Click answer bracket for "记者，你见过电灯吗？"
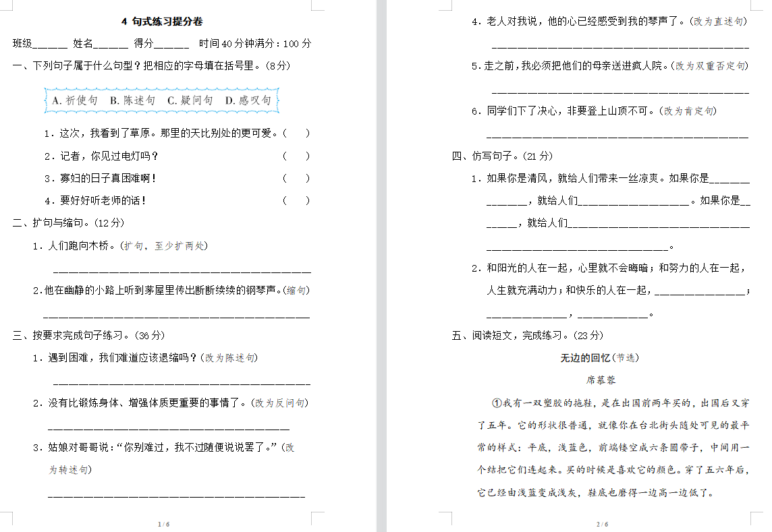Image resolution: width=772 pixels, height=532 pixels. click(x=296, y=156)
